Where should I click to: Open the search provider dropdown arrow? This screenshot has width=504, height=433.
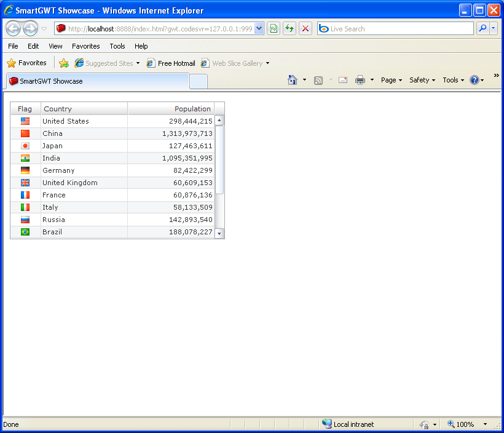tap(493, 29)
